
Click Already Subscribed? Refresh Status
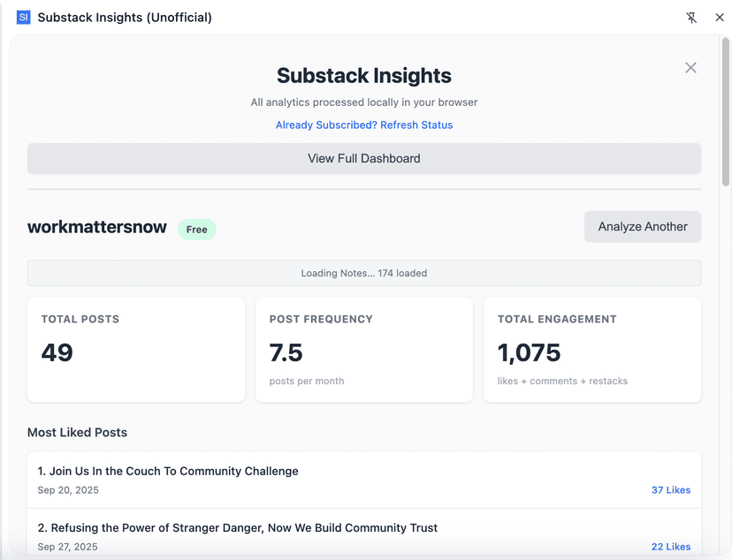point(363,125)
